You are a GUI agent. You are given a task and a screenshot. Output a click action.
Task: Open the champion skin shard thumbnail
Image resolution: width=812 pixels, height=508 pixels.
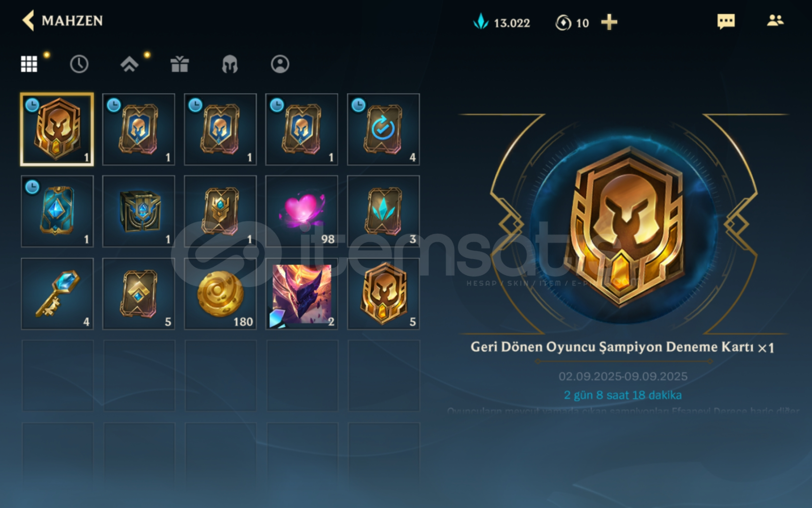point(302,294)
